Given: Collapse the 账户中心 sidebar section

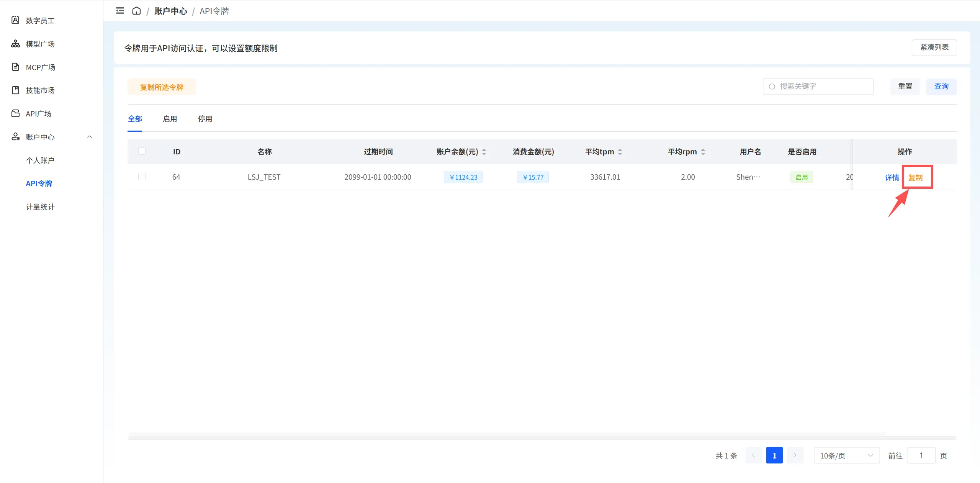Looking at the screenshot, I should [90, 137].
